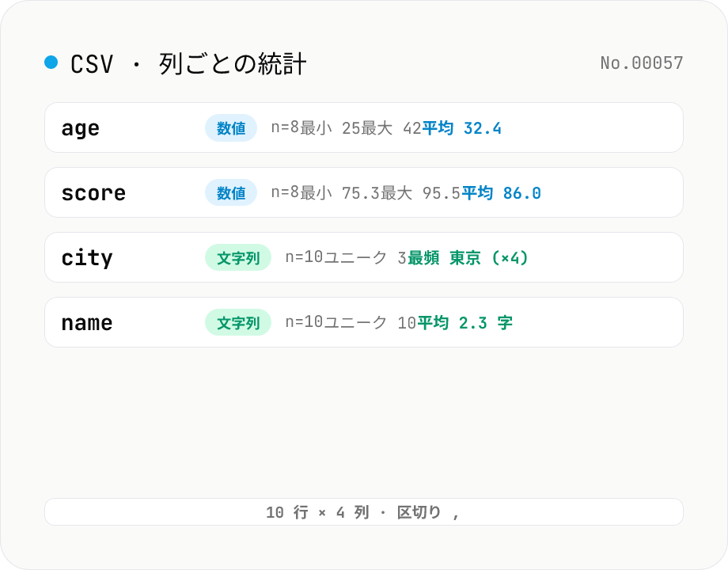Click the 数値 badge in the score row

point(231,193)
